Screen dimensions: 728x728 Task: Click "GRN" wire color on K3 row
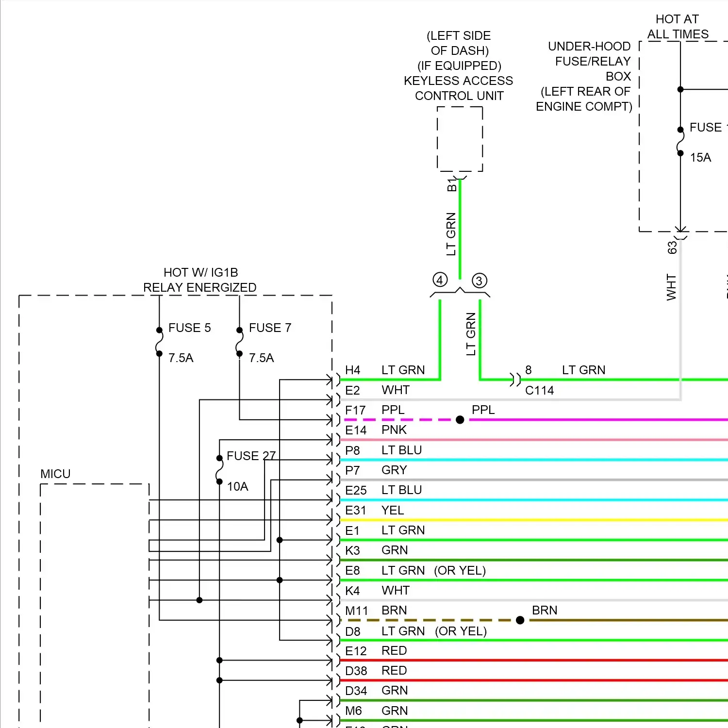pos(394,550)
